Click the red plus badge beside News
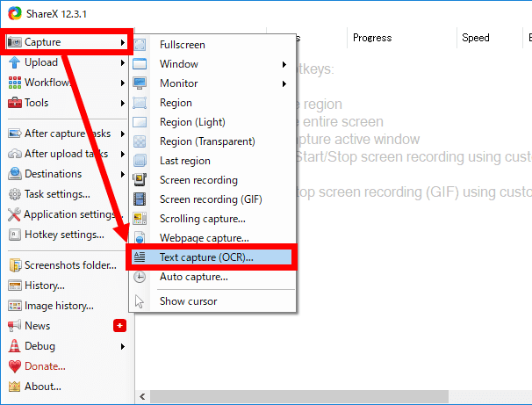This screenshot has width=532, height=405. click(119, 326)
